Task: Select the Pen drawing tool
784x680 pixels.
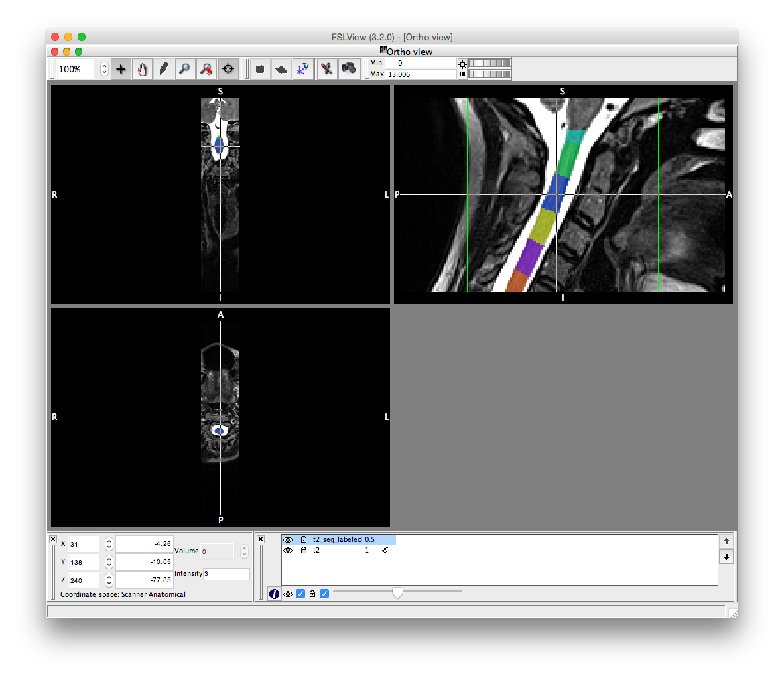Action: pyautogui.click(x=164, y=69)
